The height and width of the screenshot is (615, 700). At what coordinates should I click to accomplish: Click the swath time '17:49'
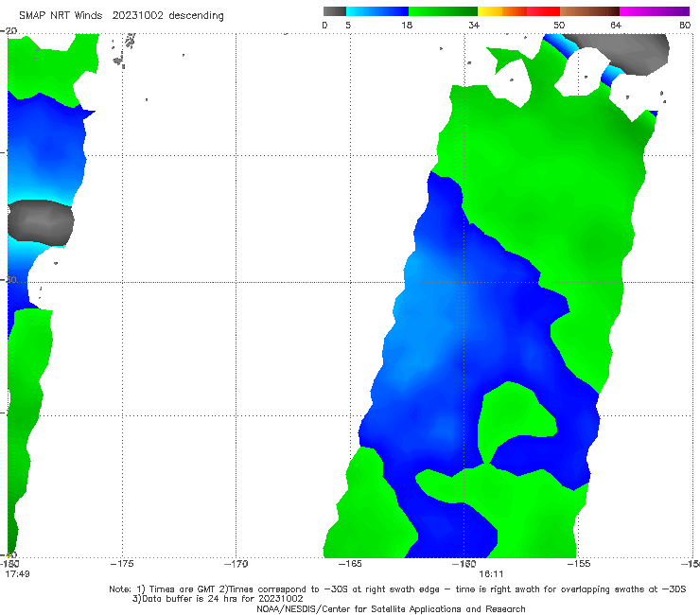tap(17, 573)
